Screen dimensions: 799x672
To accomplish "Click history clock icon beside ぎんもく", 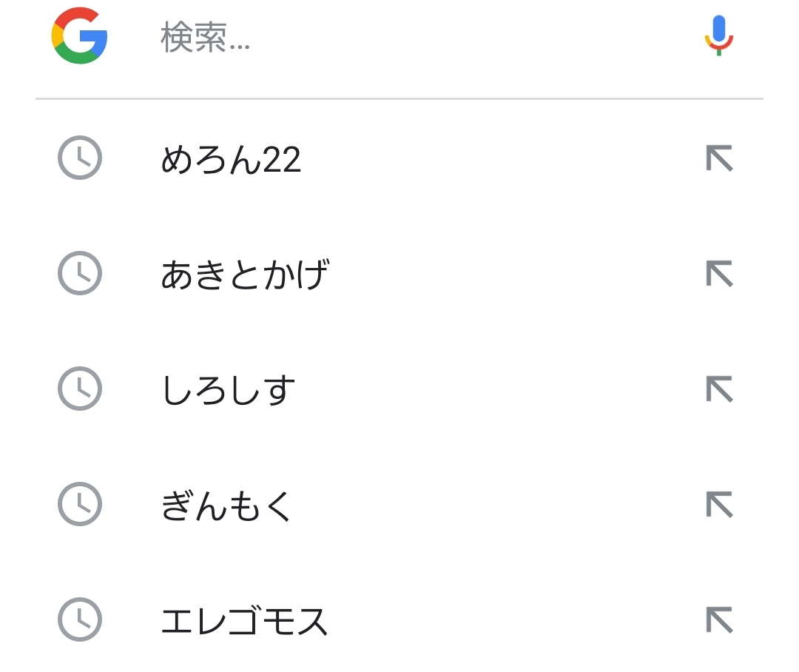I will pyautogui.click(x=79, y=505).
